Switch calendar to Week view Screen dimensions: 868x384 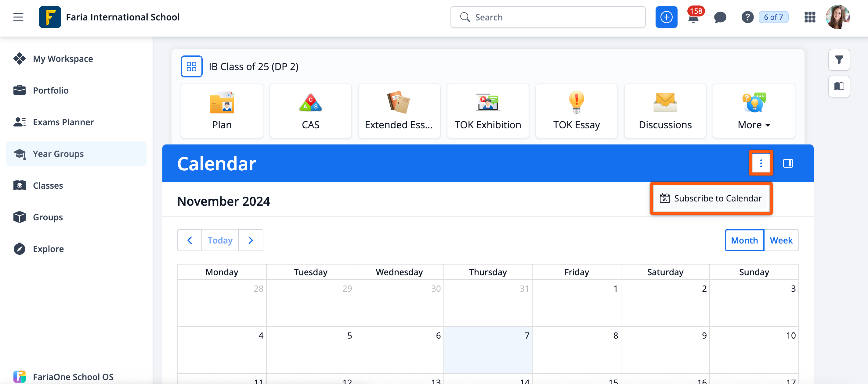(781, 240)
